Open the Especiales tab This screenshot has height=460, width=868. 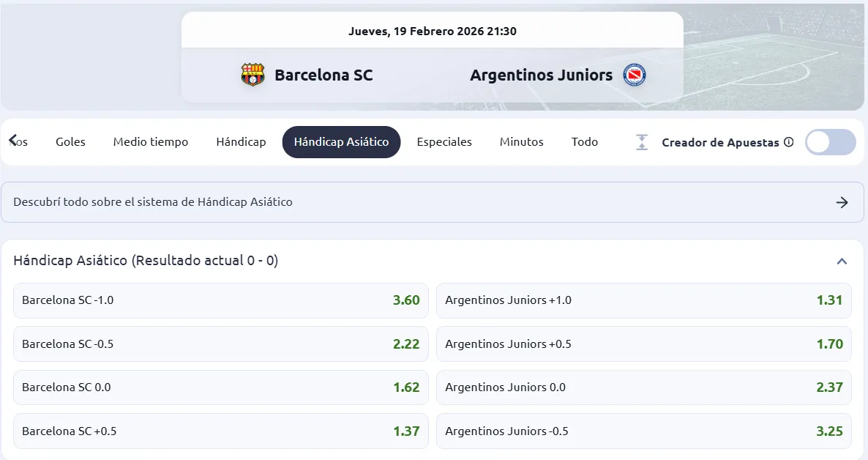click(x=444, y=142)
